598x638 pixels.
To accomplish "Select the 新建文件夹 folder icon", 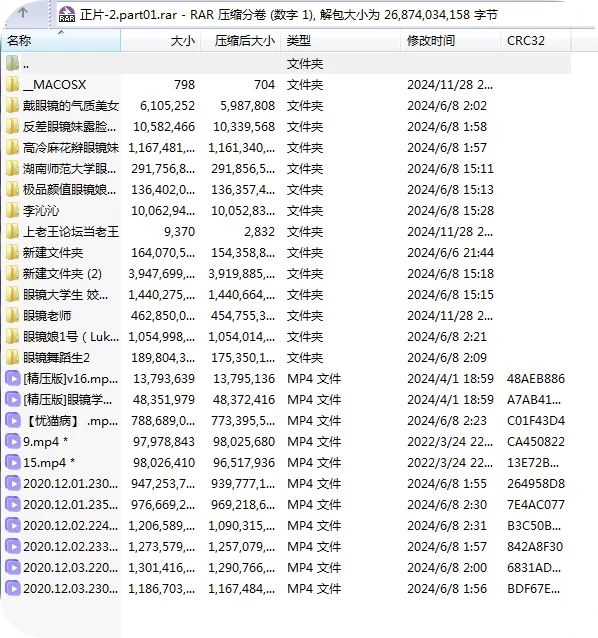I will [x=13, y=253].
